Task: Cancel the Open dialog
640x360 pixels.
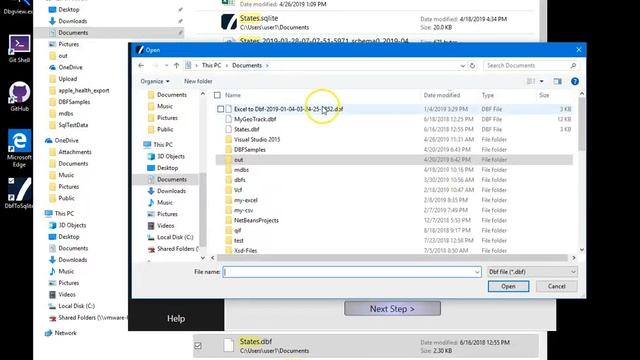Action: pyautogui.click(x=557, y=286)
